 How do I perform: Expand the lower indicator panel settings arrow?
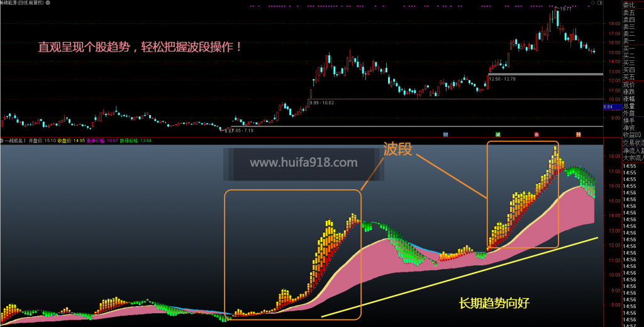click(x=3, y=140)
